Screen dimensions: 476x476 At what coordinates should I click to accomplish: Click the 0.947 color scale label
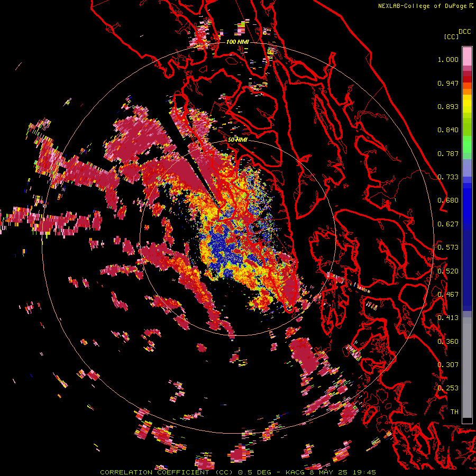(448, 83)
